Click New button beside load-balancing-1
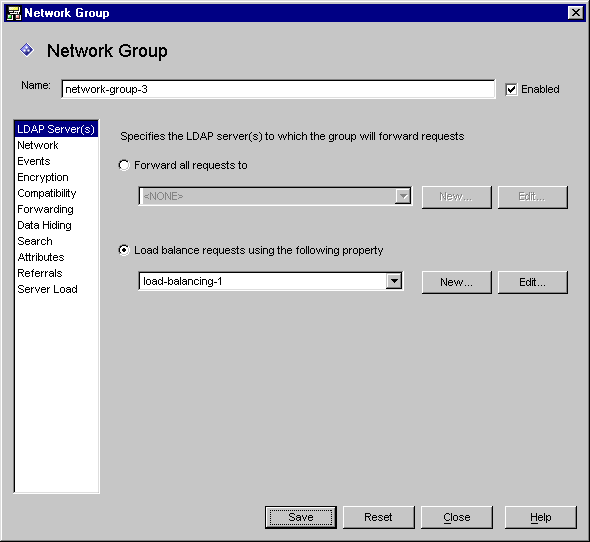 pyautogui.click(x=456, y=282)
